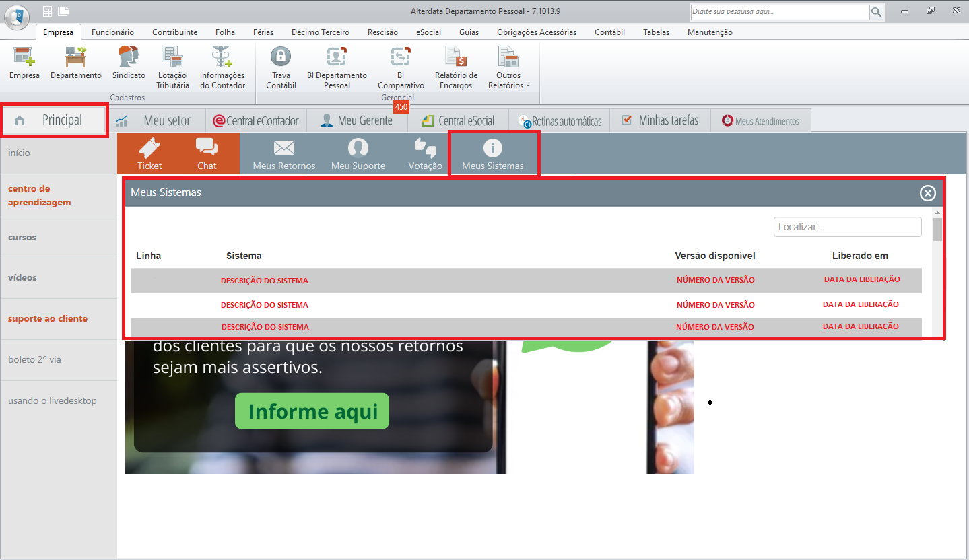Click the Sistema column header

[x=244, y=256]
